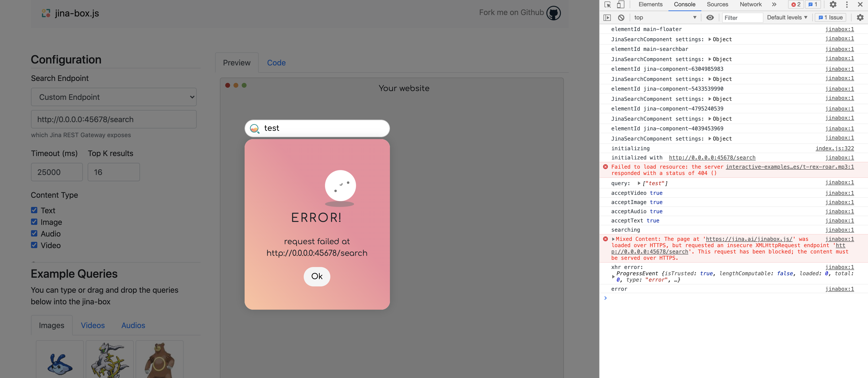868x378 pixels.
Task: Show more DevTools tabs chevron
Action: pyautogui.click(x=774, y=4)
